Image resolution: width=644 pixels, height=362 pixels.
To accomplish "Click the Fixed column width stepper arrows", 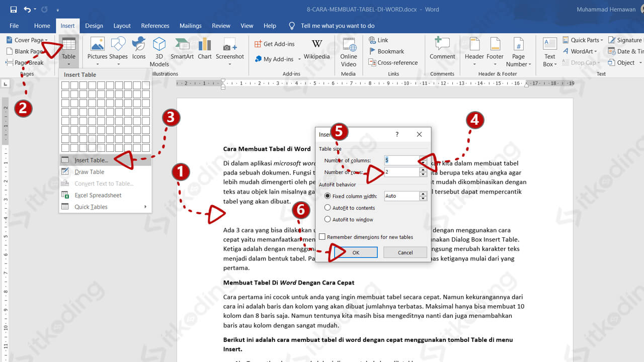I will 424,196.
